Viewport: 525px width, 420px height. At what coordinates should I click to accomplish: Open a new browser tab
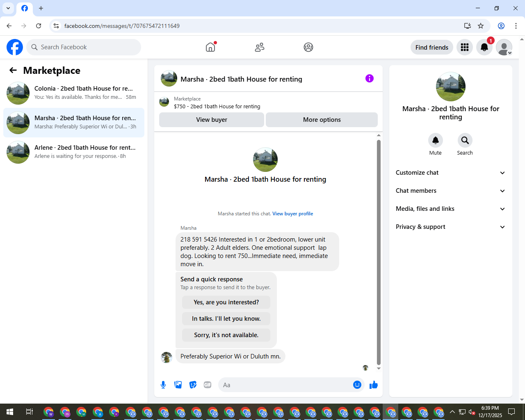[x=41, y=8]
